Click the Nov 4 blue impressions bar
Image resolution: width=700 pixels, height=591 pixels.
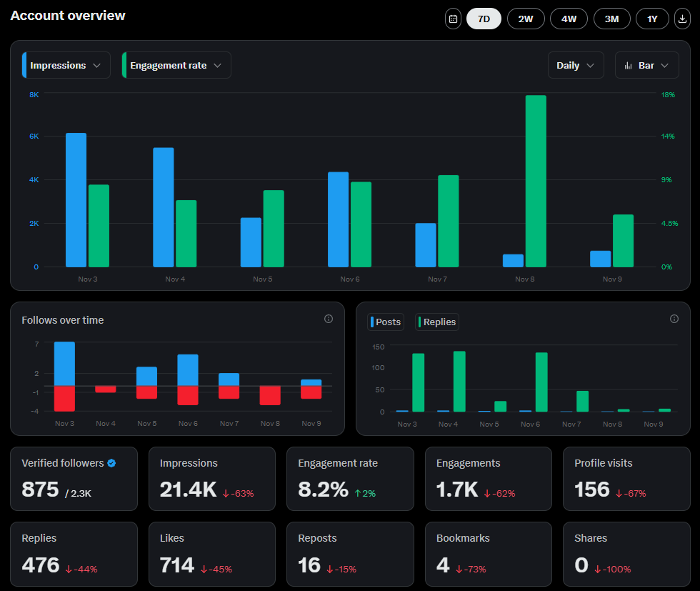pyautogui.click(x=164, y=207)
